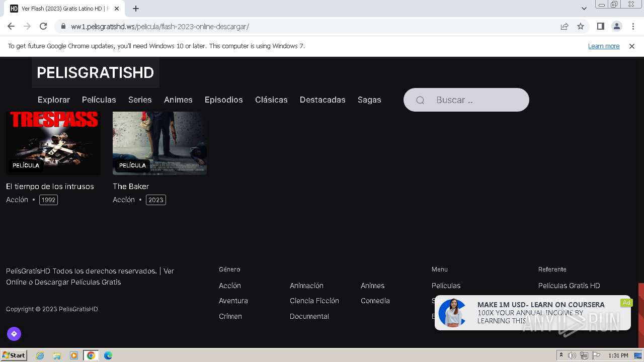Viewport: 644px width, 362px height.
Task: Open the Destacadas menu item
Action: 323,100
